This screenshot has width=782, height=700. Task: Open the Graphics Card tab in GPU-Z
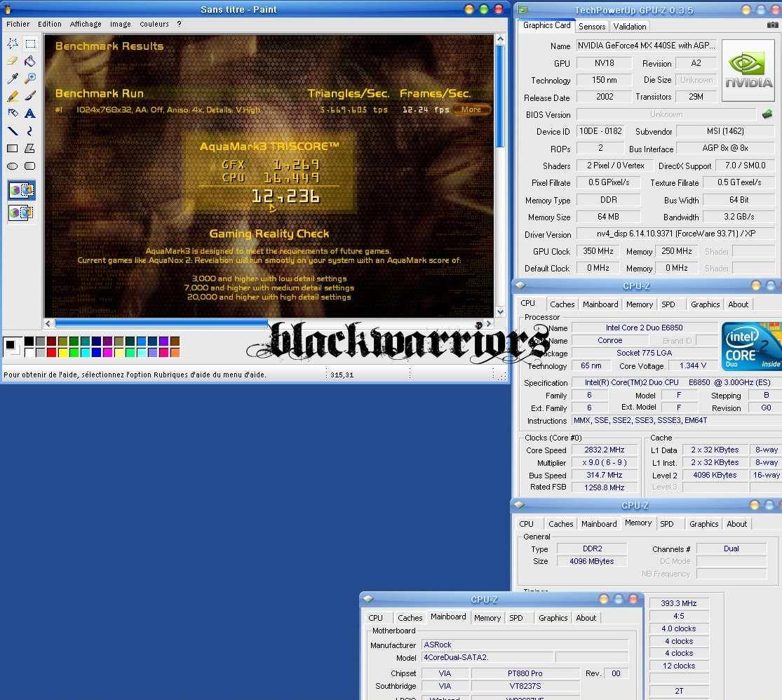(546, 25)
